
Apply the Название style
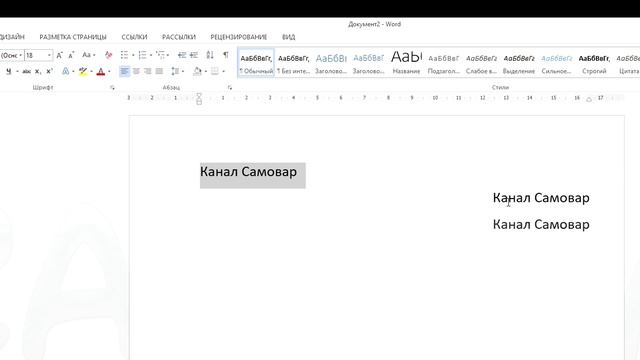click(x=406, y=63)
